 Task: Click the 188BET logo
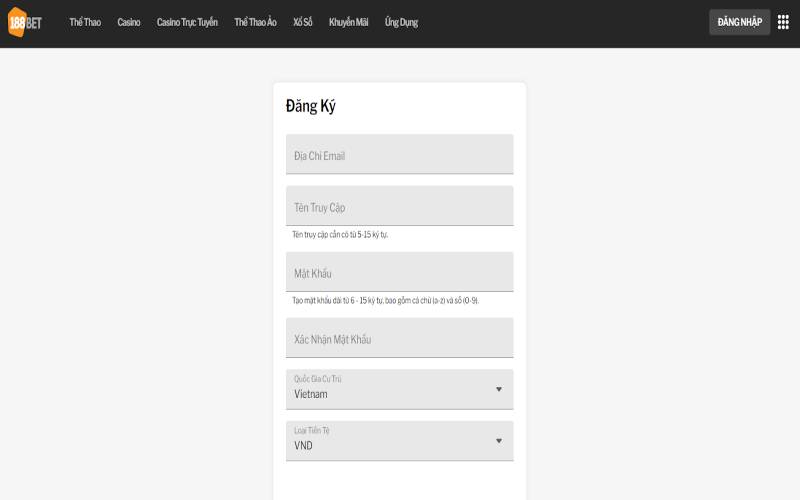(25, 22)
